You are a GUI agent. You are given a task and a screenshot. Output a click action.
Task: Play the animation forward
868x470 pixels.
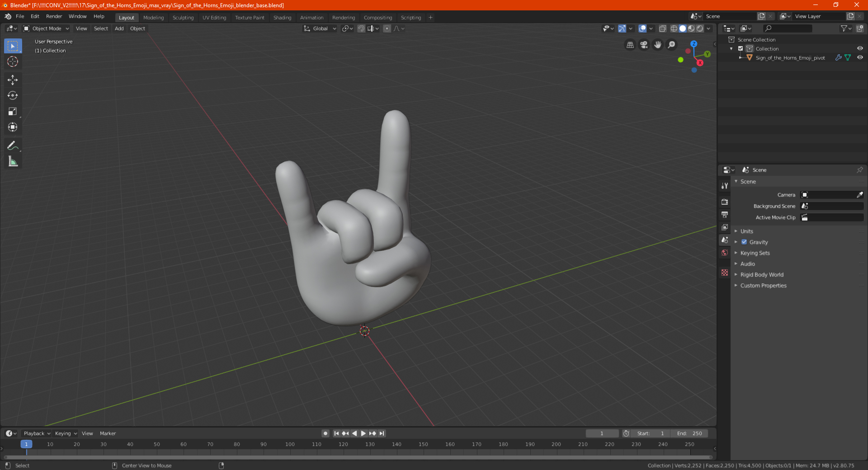coord(363,433)
